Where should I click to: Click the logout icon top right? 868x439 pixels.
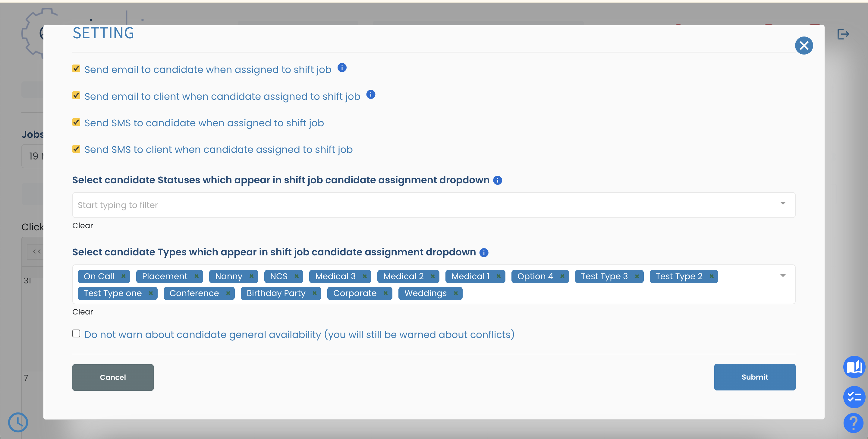coord(844,33)
